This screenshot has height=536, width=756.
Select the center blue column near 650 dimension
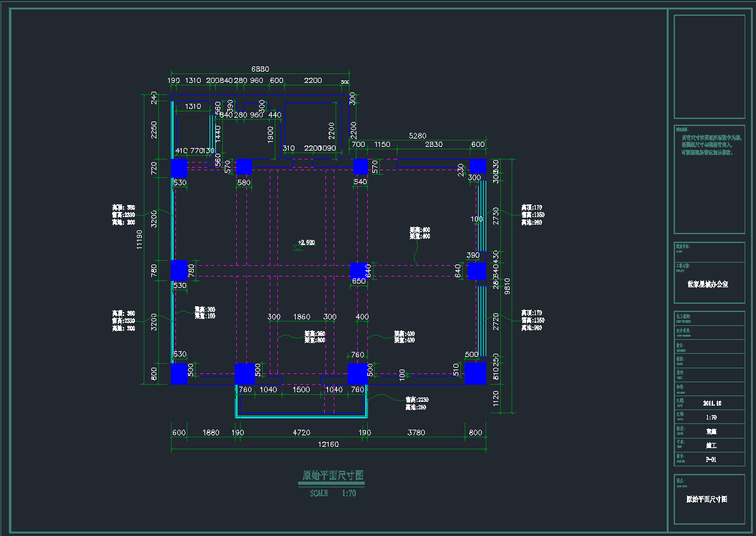tap(359, 270)
